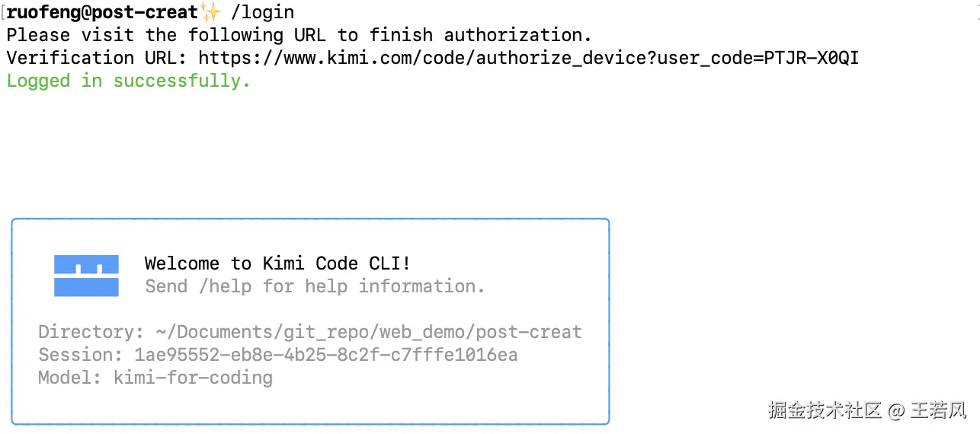The image size is (980, 434).
Task: Click the kimi-for-coding model name
Action: pos(193,378)
